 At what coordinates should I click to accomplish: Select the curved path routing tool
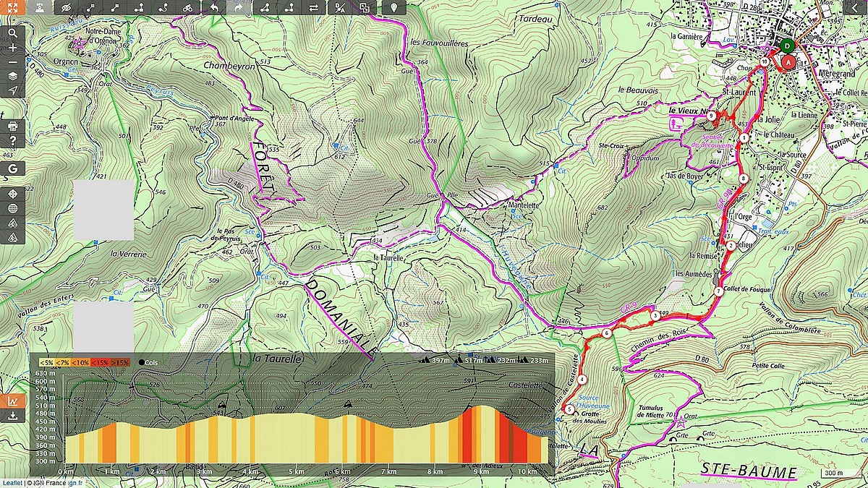point(163,8)
